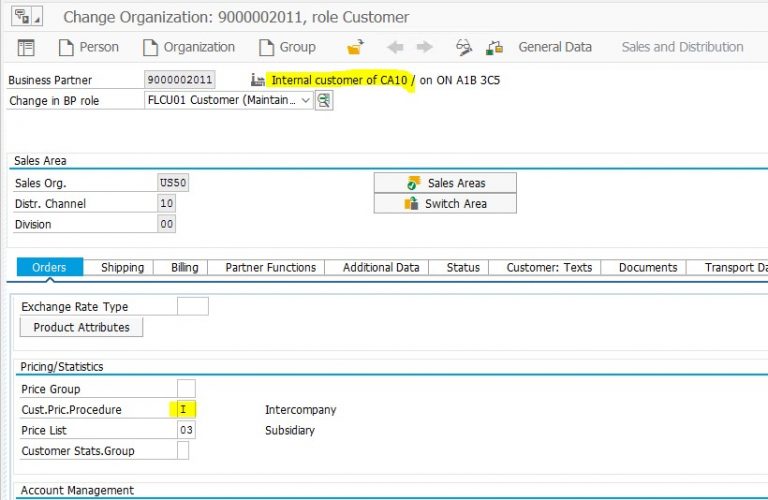Image resolution: width=768 pixels, height=500 pixels.
Task: Click the Cust.Pric.Procedure field
Action: [186, 410]
